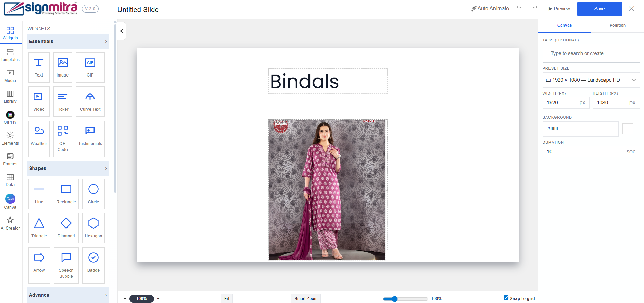Add a Text widget
Viewport: 644px width, 303px height.
click(39, 67)
